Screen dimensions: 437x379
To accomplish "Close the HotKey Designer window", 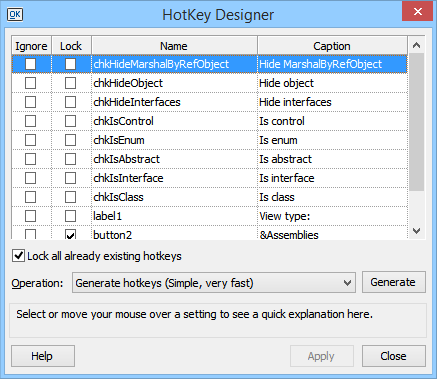I will (x=418, y=12).
